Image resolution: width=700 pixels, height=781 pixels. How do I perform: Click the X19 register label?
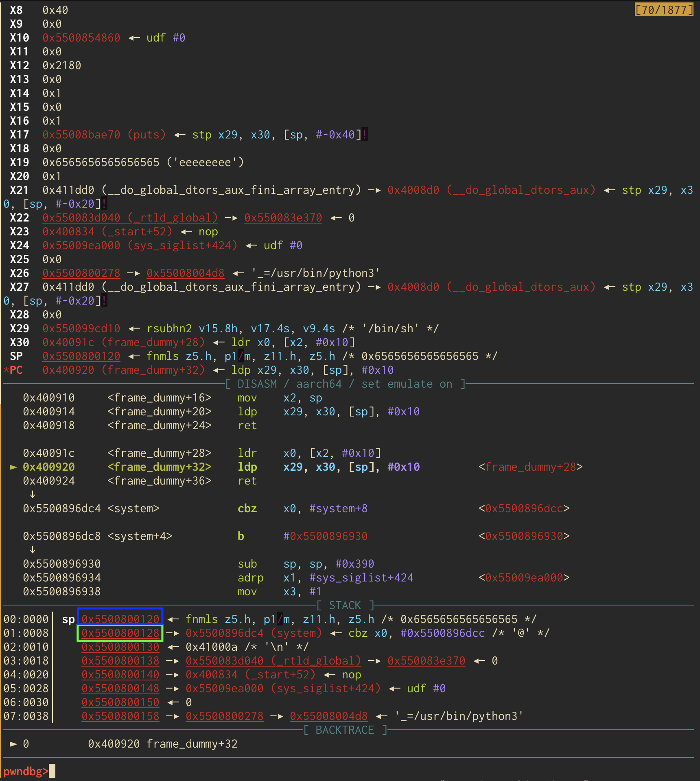(19, 162)
